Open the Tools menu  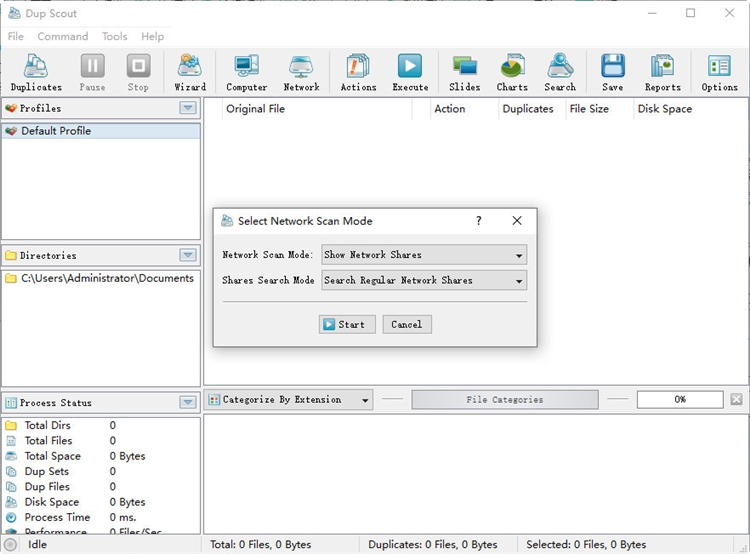(115, 36)
